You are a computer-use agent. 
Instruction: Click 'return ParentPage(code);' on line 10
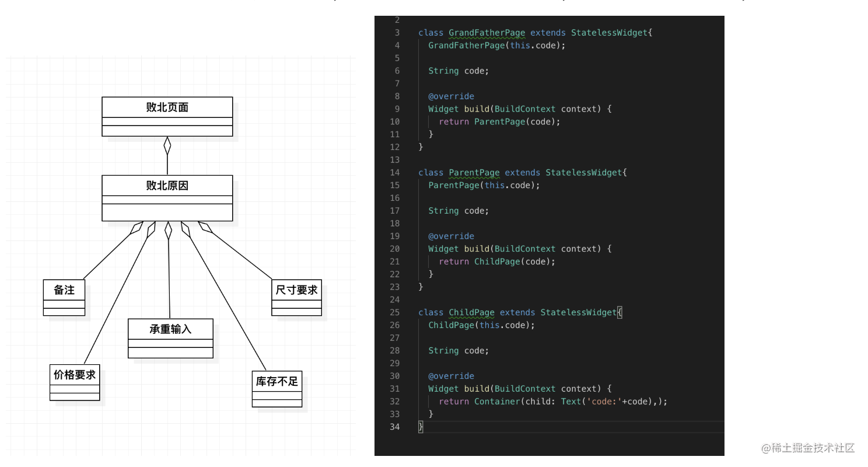click(x=499, y=121)
